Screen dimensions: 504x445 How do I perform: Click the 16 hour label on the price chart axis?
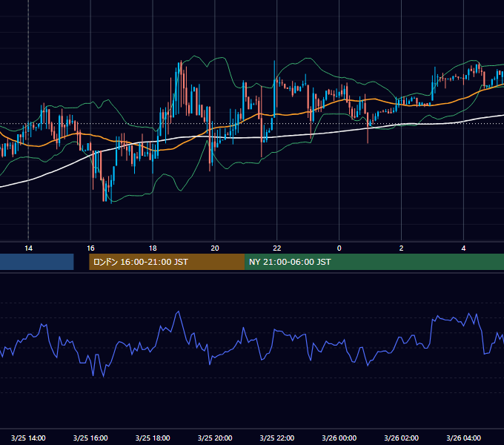point(90,248)
